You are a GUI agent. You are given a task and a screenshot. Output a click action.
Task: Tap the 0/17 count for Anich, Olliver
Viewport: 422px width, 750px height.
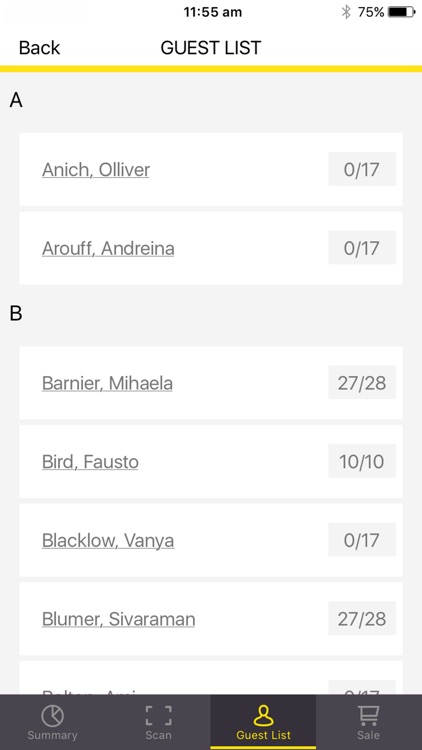click(x=362, y=169)
